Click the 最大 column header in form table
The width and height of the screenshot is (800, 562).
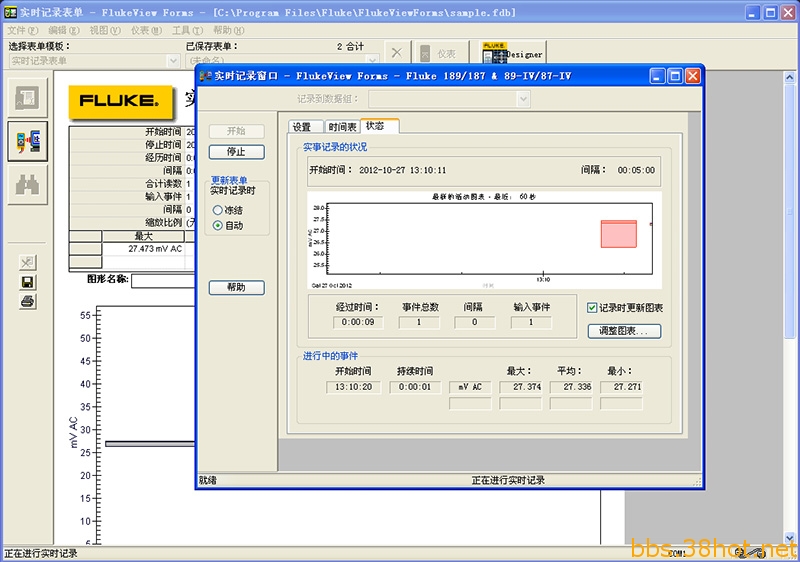tap(143, 236)
